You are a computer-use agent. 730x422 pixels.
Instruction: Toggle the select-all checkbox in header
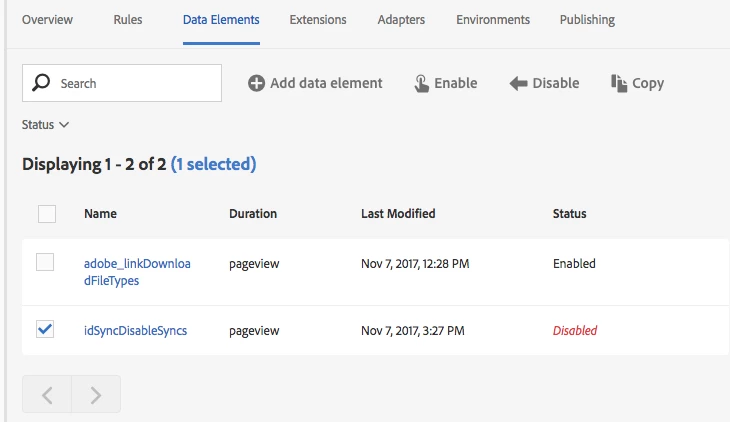click(46, 213)
